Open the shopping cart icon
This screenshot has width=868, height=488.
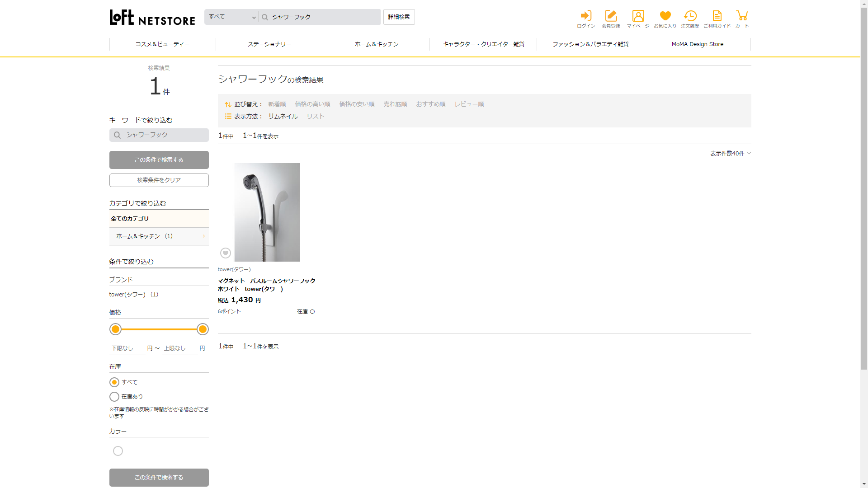[x=741, y=16]
